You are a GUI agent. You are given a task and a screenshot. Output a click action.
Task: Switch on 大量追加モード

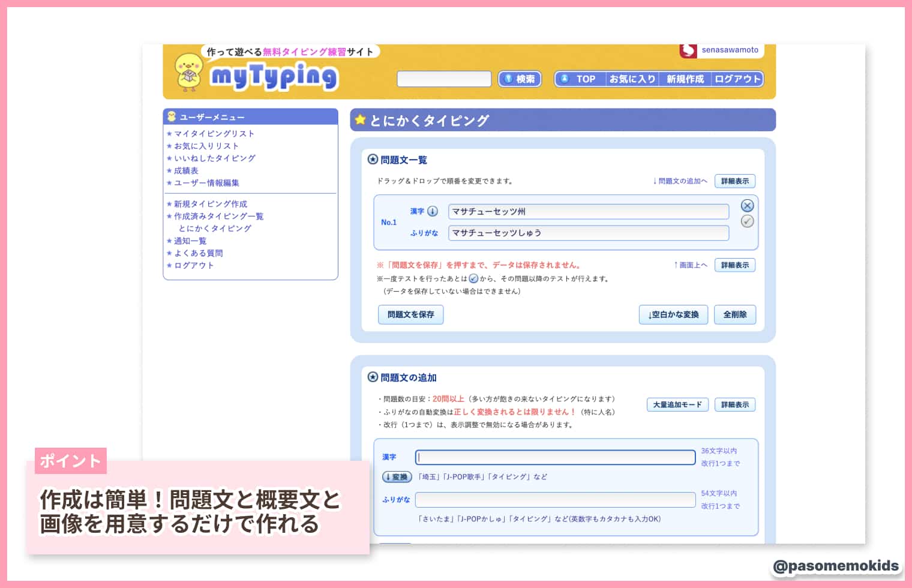point(677,405)
